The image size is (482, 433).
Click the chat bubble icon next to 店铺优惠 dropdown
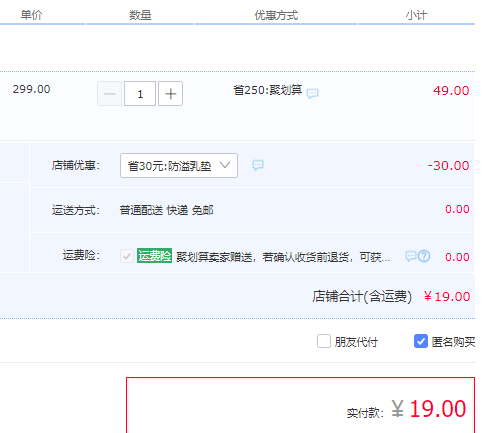coord(258,165)
